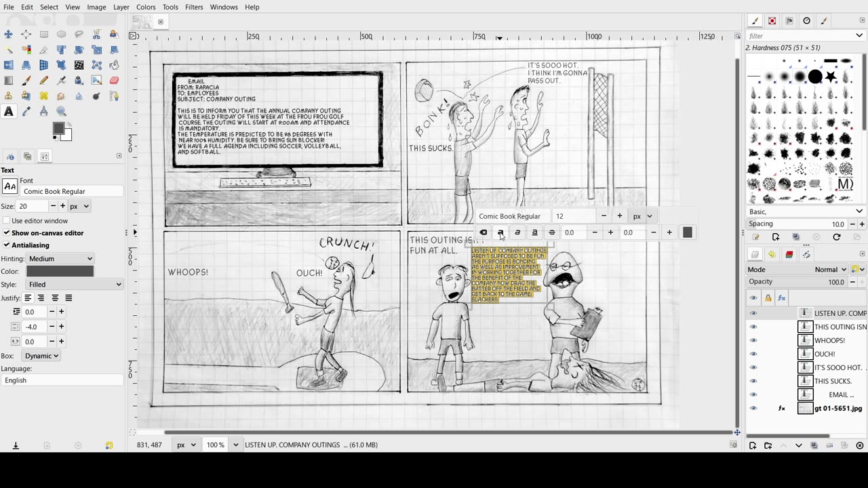Click the text Color swatch in options
The width and height of the screenshot is (868, 488).
pyautogui.click(x=60, y=271)
